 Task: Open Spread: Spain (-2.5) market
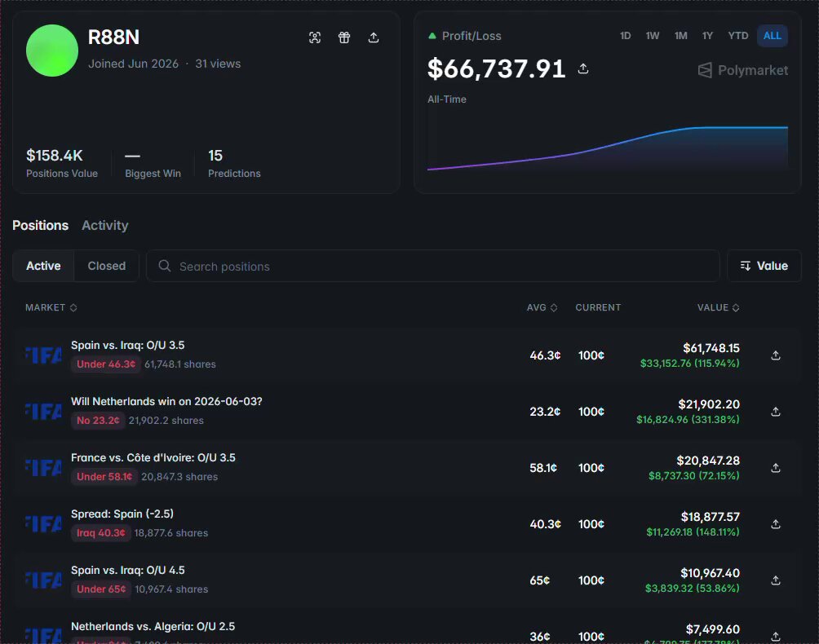(122, 514)
